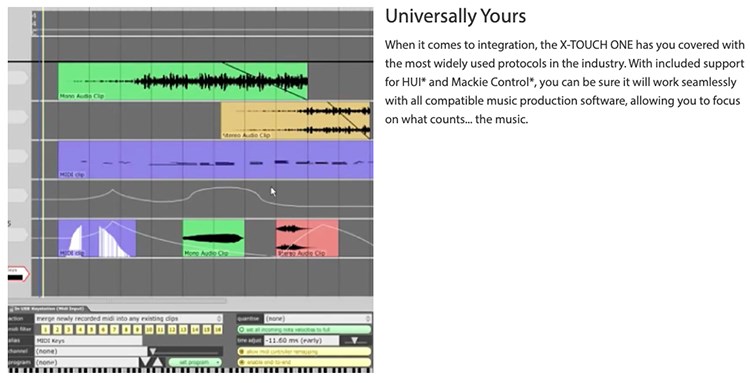Click program decrement down-triangle arrow
The image size is (750, 383).
(145, 362)
